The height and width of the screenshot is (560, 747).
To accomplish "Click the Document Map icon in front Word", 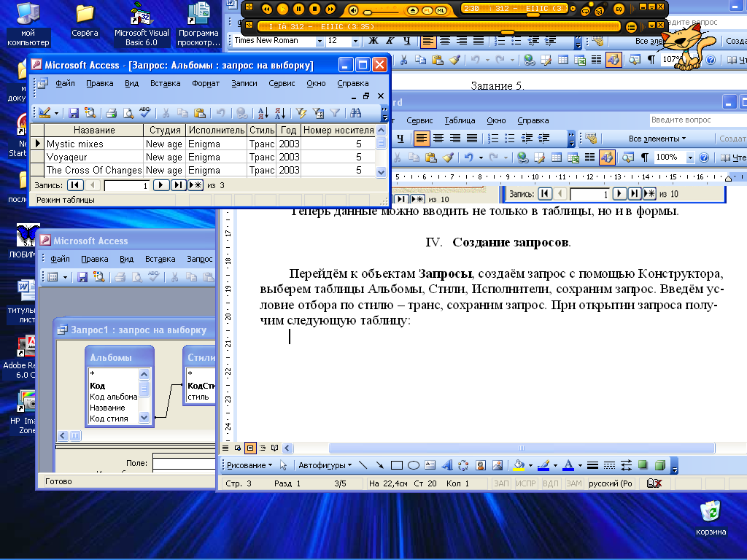I will (628, 157).
